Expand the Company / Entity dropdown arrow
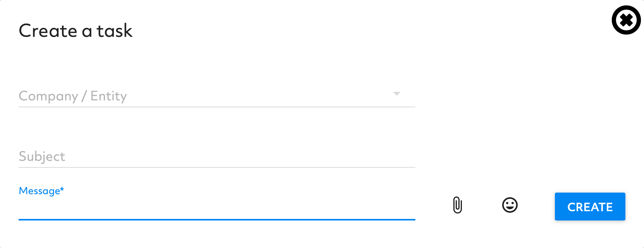 click(396, 94)
